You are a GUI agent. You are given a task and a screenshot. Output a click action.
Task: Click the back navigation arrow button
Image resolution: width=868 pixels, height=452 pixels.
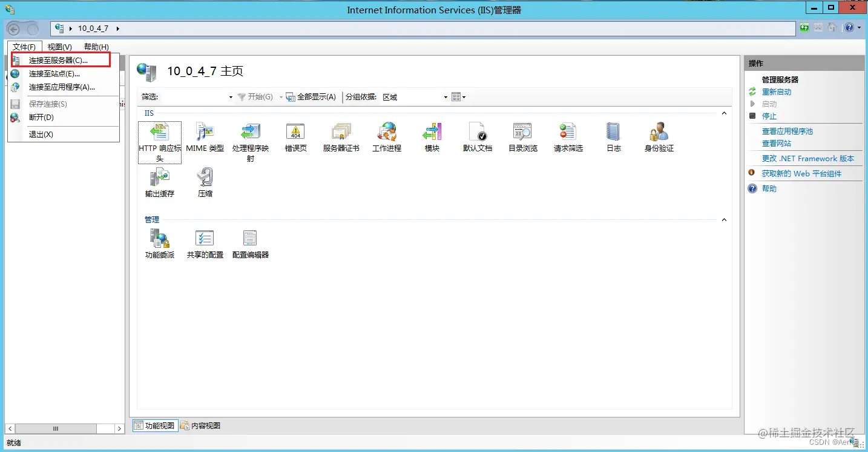14,28
